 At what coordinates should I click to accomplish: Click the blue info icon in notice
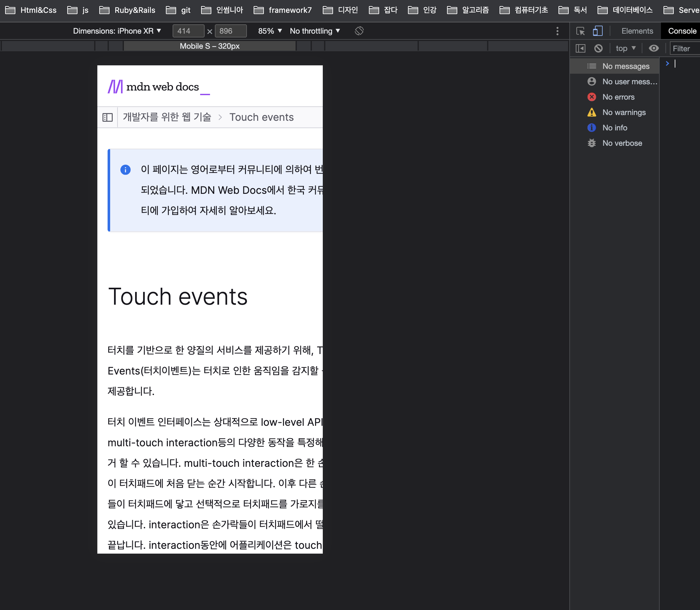tap(125, 169)
